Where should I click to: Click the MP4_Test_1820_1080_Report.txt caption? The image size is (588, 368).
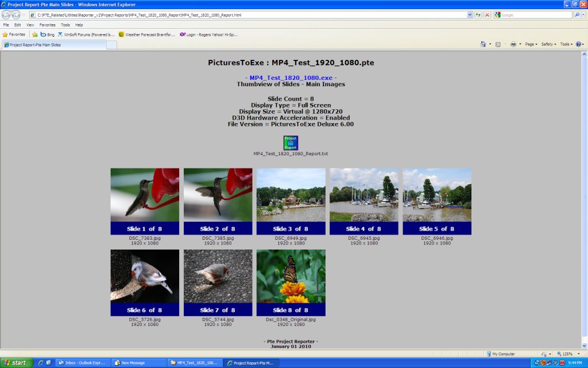point(291,154)
